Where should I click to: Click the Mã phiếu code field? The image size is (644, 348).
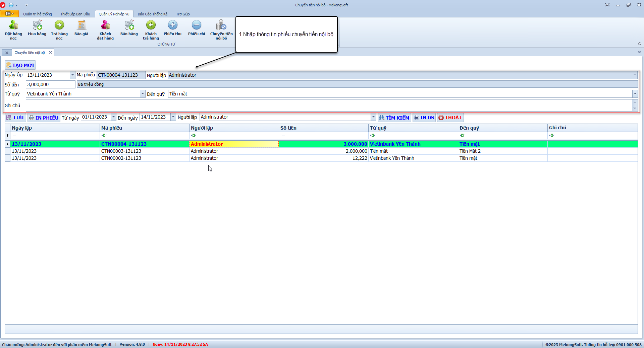point(121,75)
